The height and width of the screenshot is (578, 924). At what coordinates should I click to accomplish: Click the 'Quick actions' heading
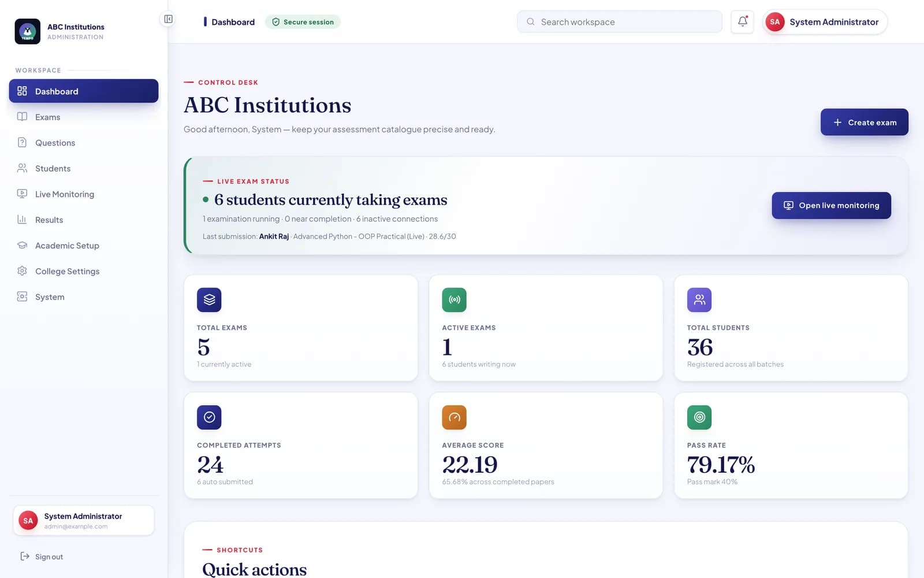coord(255,569)
